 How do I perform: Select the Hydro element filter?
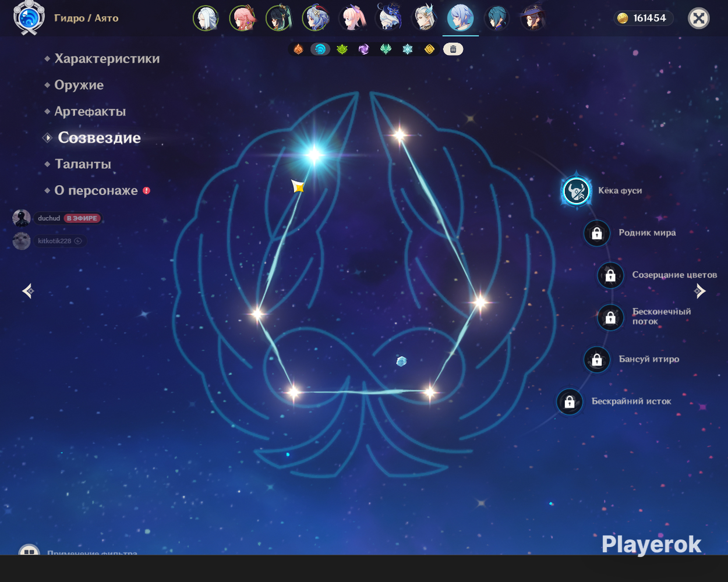click(x=320, y=49)
